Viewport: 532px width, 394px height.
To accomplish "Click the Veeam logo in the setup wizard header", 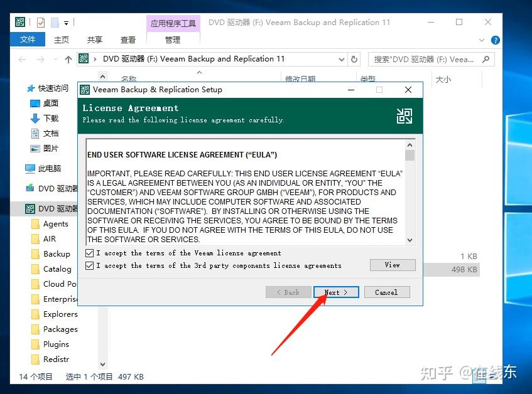I will coord(404,115).
